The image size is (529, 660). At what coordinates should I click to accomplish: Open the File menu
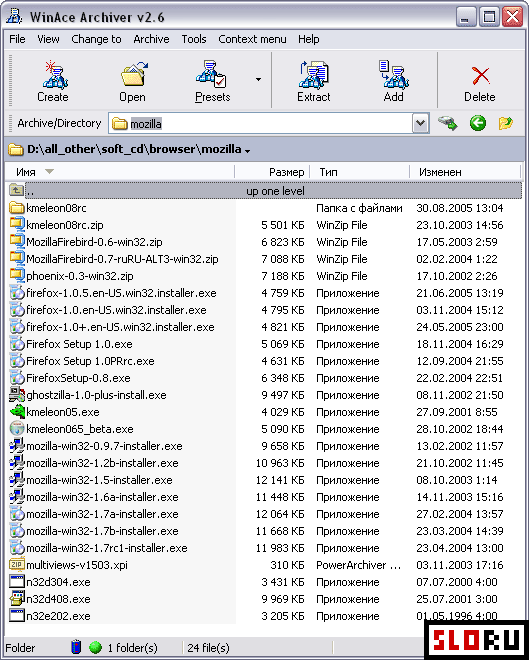tap(17, 39)
